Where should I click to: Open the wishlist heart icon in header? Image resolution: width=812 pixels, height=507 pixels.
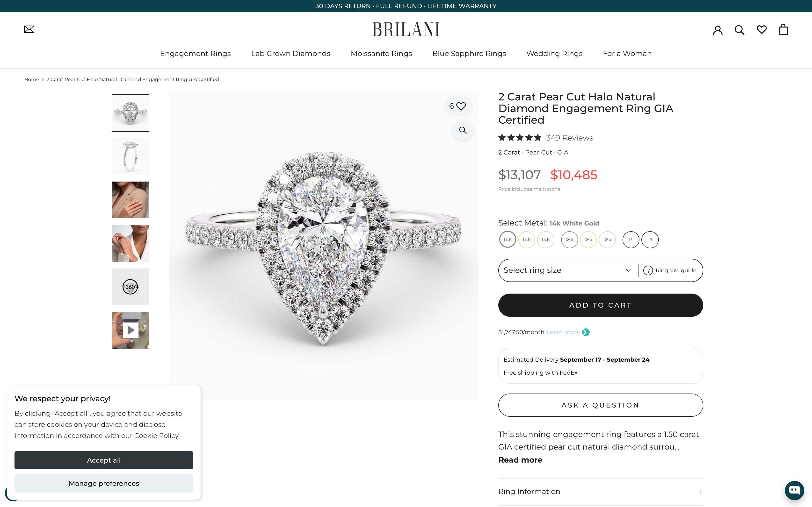(x=761, y=29)
